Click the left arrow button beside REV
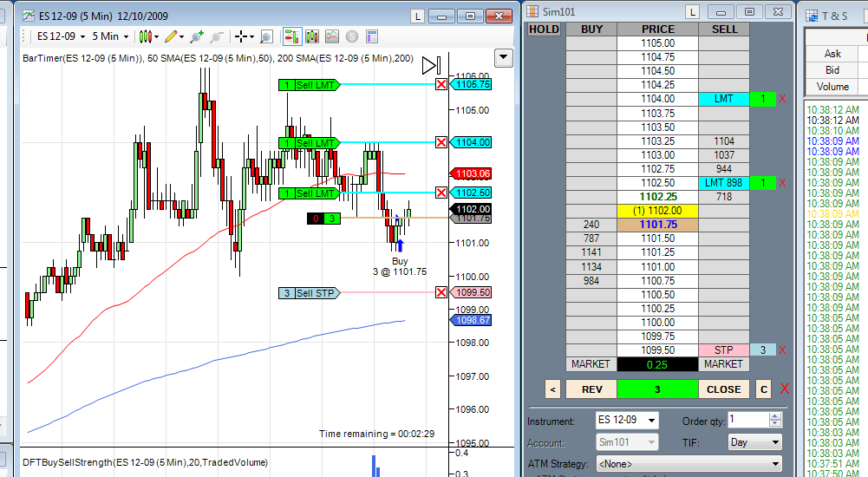Screen dimensions: 868x477 pos(552,389)
